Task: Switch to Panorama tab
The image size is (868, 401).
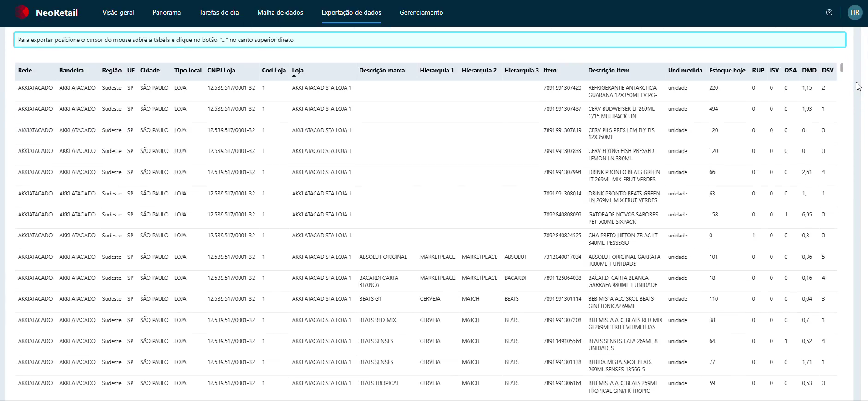Action: point(167,12)
